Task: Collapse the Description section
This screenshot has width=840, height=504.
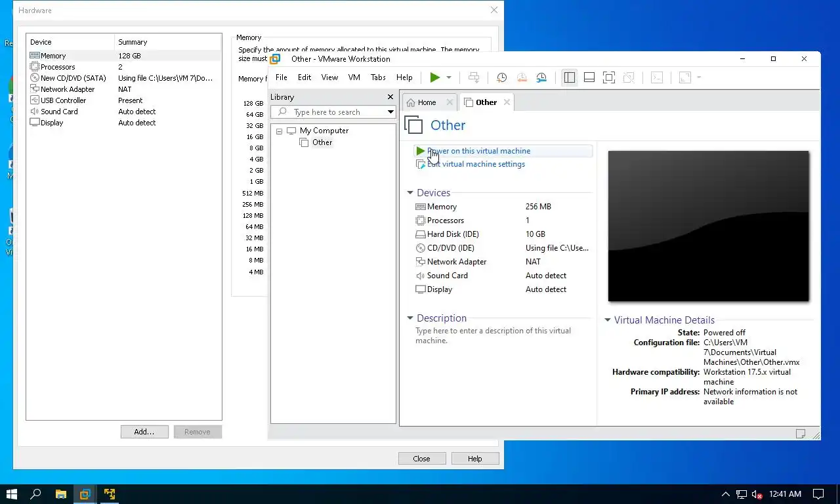Action: 410,318
